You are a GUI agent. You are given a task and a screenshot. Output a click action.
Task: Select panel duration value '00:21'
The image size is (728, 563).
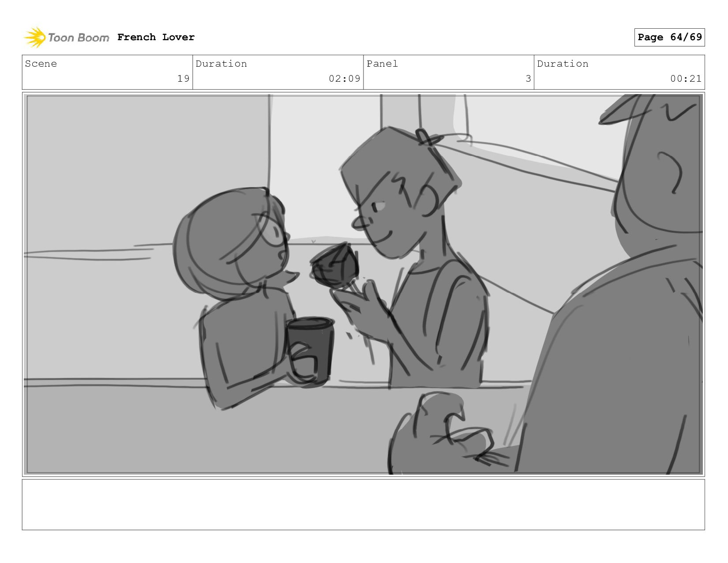(686, 79)
